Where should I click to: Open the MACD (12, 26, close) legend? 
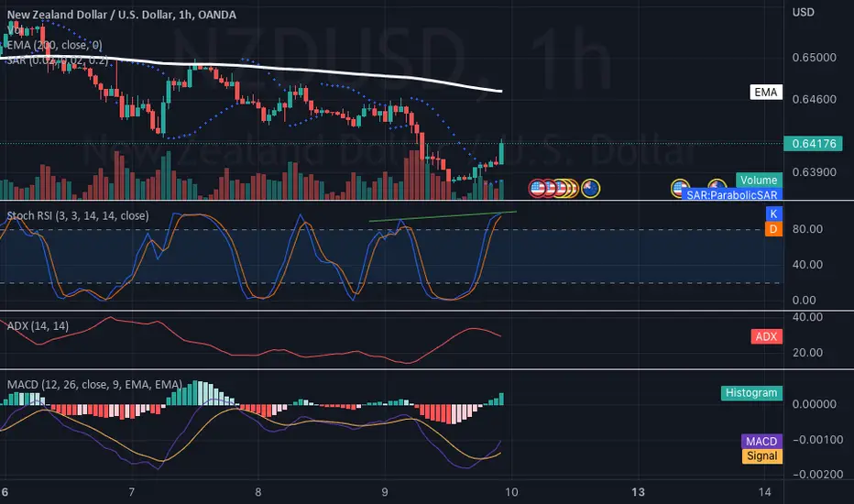94,385
